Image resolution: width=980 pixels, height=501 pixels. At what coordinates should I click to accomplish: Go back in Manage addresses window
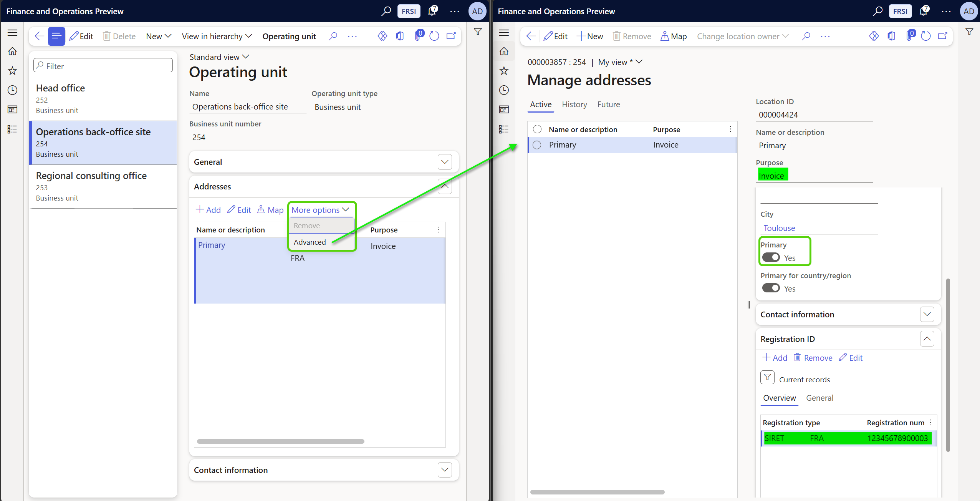pyautogui.click(x=531, y=36)
